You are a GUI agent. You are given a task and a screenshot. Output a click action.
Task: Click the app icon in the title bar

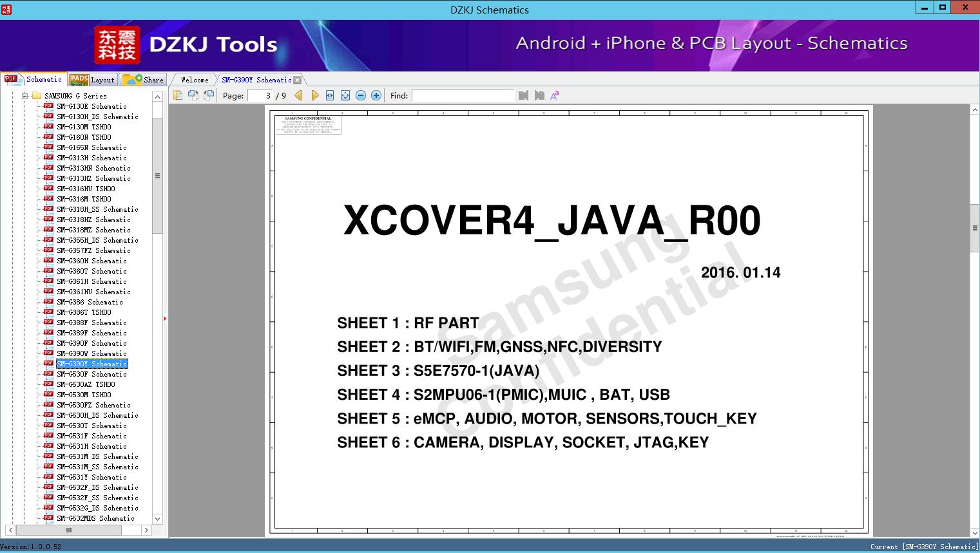click(x=6, y=9)
